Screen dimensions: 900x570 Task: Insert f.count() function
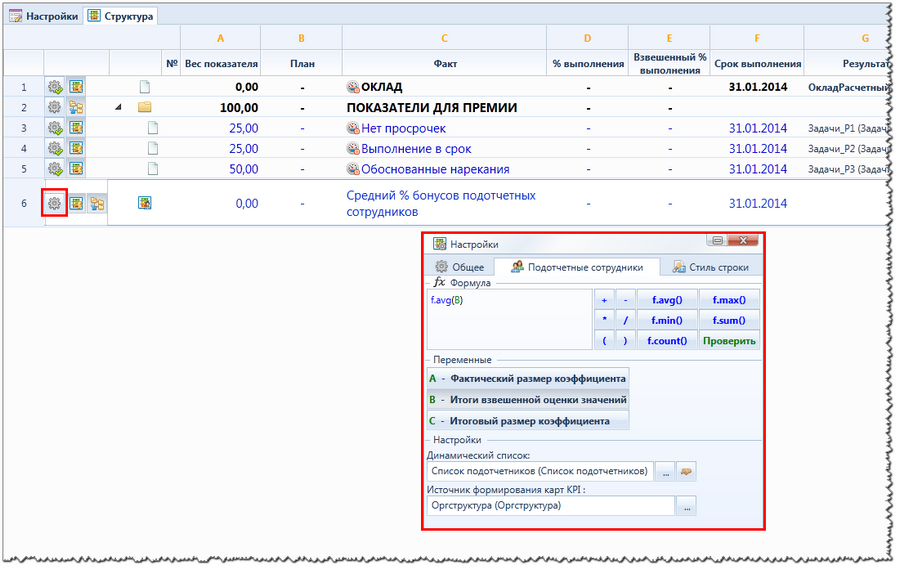pos(667,340)
